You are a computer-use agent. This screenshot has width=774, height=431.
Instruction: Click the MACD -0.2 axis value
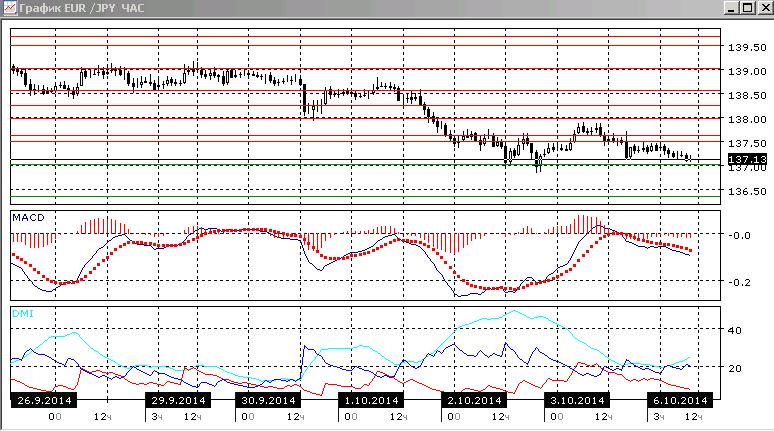(x=739, y=282)
